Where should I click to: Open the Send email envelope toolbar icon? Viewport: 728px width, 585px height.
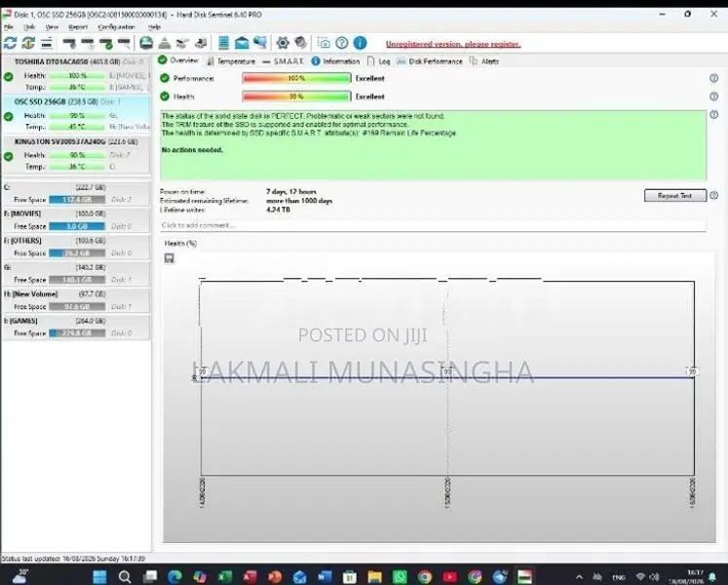pos(242,43)
